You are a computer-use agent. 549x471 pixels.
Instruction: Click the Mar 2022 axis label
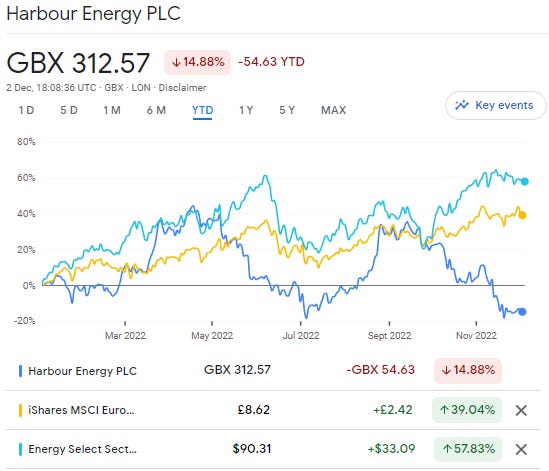[125, 335]
